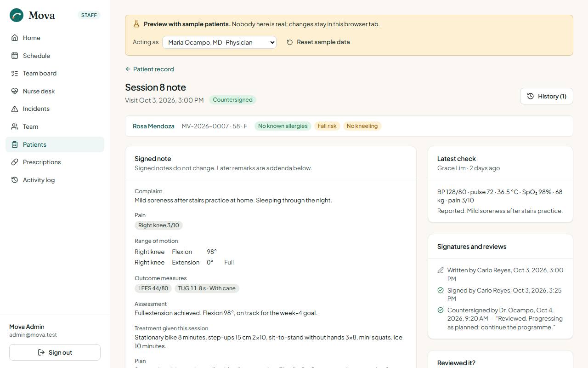This screenshot has height=368, width=588.
Task: Click the LEFS 44/80 outcome chip
Action: (x=153, y=288)
